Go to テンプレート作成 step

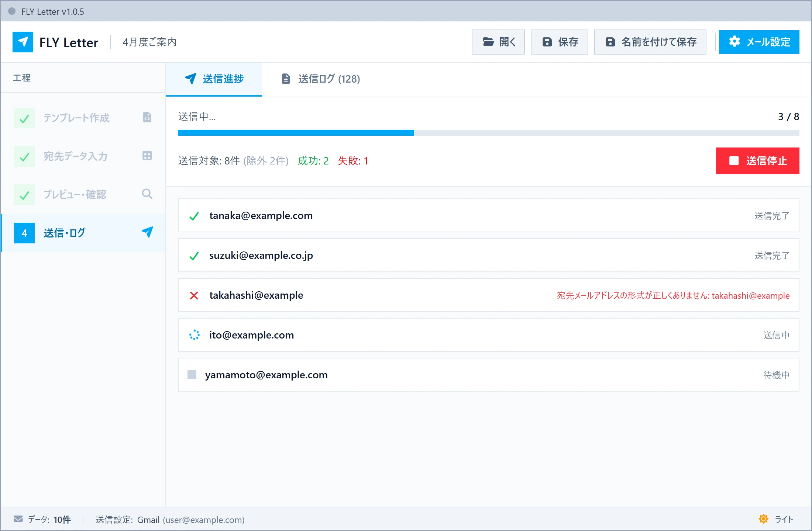(x=83, y=118)
